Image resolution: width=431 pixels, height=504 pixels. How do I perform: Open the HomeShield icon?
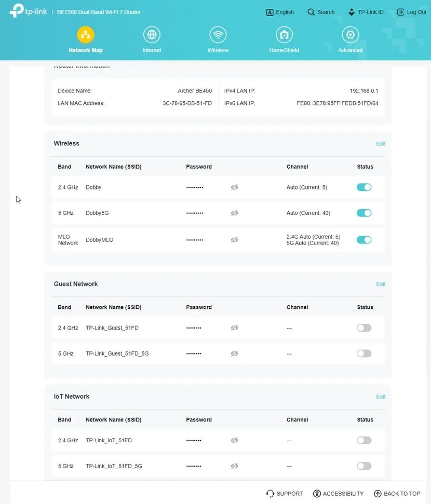(284, 35)
